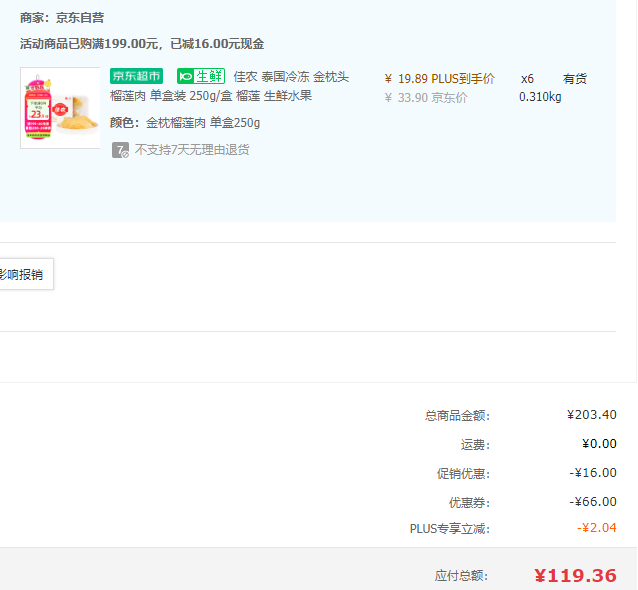Click 颜色:金枕榴莲肉 单盒250g specification

185,122
